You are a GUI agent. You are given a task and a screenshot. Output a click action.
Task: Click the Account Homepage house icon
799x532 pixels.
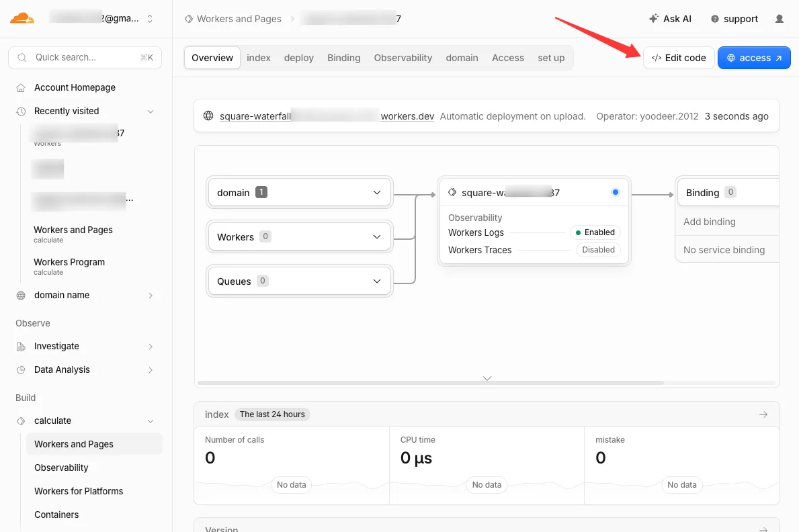pos(21,87)
